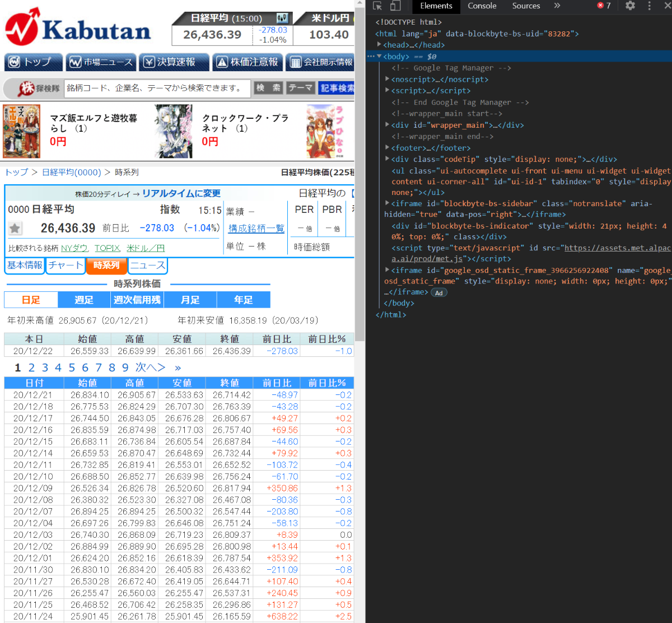Expand the div.codeTip node
This screenshot has height=623, width=672.
click(388, 159)
